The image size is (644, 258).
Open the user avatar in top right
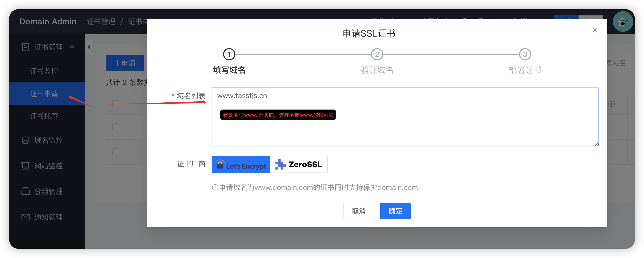623,22
